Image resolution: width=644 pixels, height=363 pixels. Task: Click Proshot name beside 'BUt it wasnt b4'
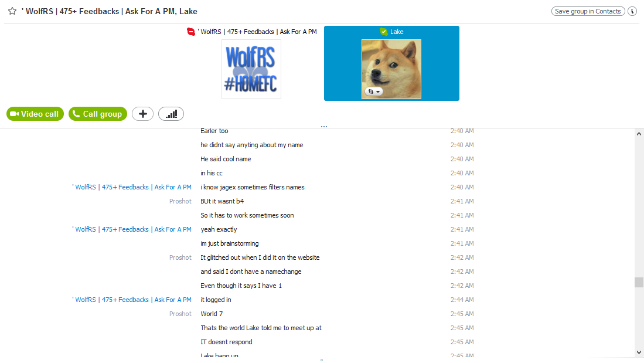[180, 201]
